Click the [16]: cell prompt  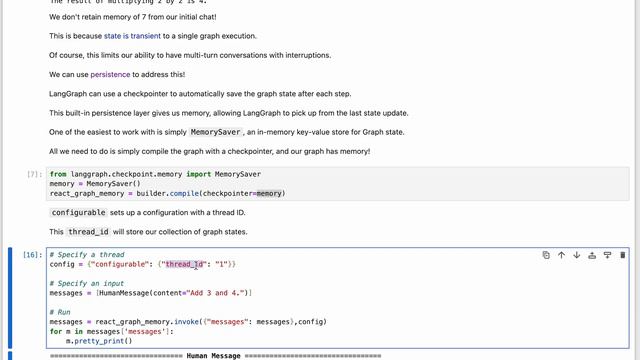click(x=32, y=255)
